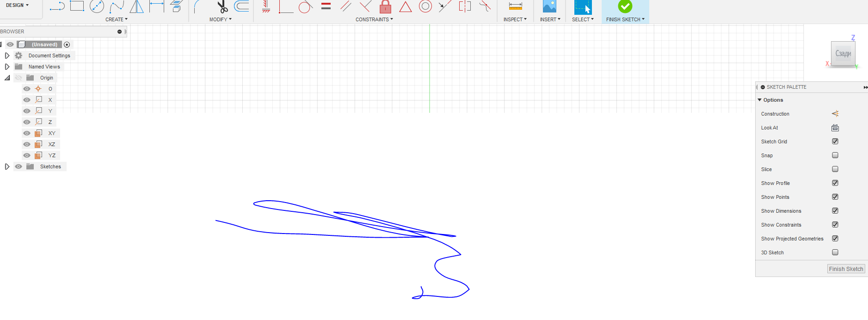Click the Insert image icon
Screen dimensions: 868x320
tap(549, 6)
